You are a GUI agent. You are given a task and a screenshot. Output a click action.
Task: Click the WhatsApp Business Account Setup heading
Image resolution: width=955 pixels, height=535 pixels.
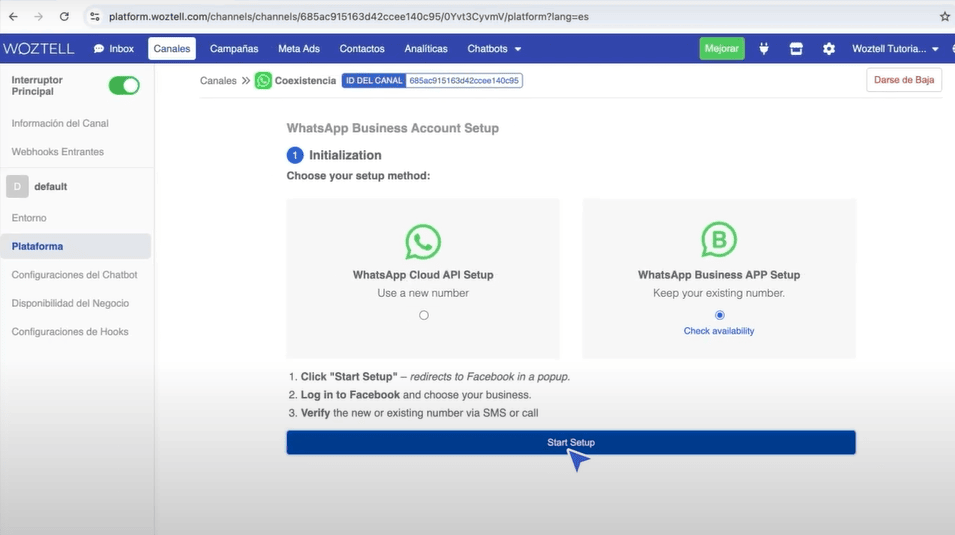(x=393, y=128)
